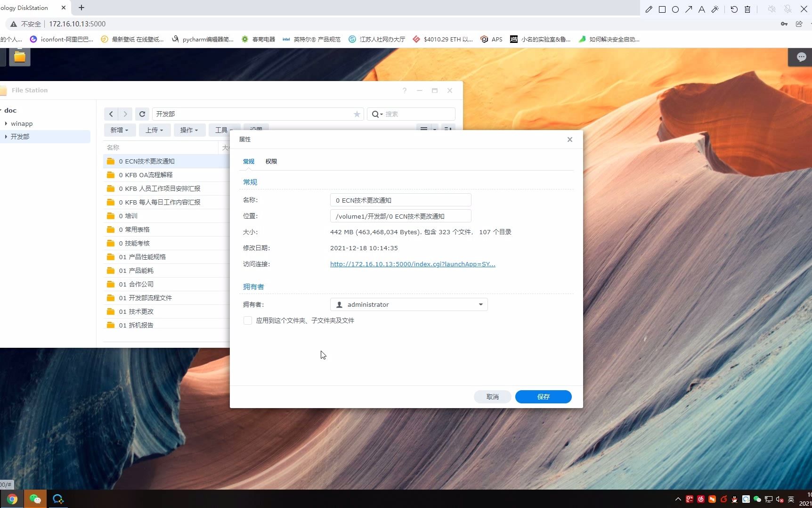Viewport: 812px width, 508px height.
Task: Open the 新增 dropdown menu
Action: click(x=119, y=130)
